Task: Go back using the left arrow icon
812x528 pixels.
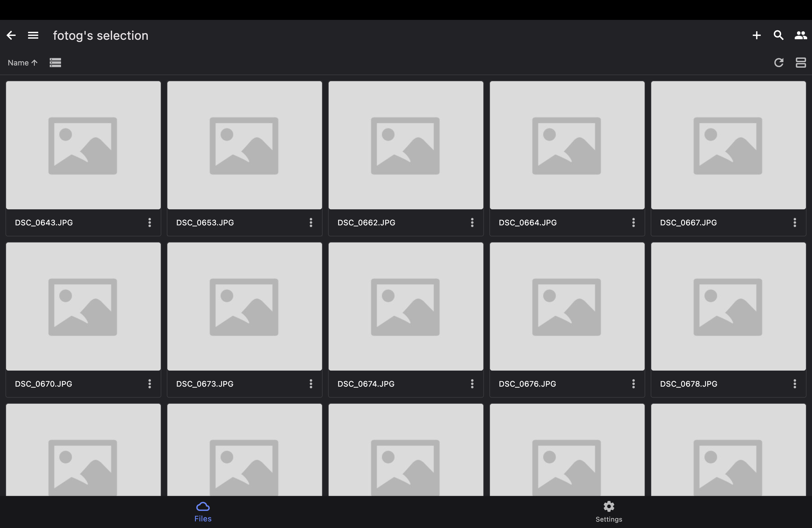Action: (x=11, y=35)
